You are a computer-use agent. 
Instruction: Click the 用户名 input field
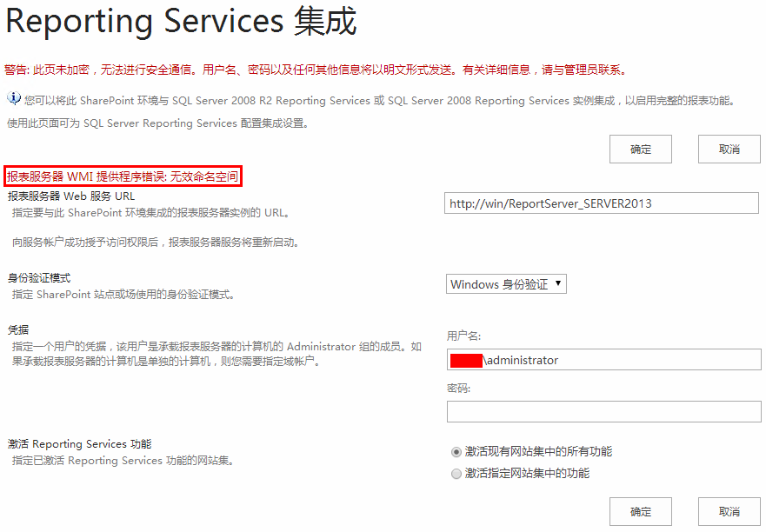(603, 360)
